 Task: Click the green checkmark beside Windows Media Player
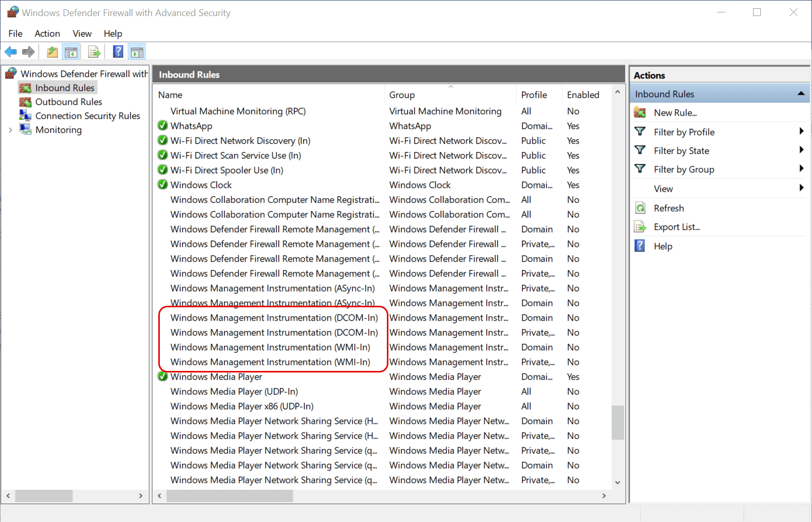pos(162,377)
